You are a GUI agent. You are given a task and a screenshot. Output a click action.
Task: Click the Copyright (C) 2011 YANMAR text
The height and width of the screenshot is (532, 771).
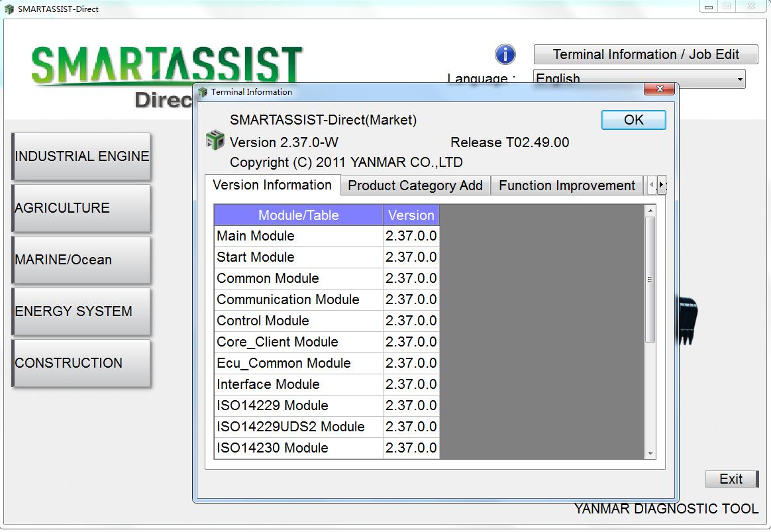point(346,162)
